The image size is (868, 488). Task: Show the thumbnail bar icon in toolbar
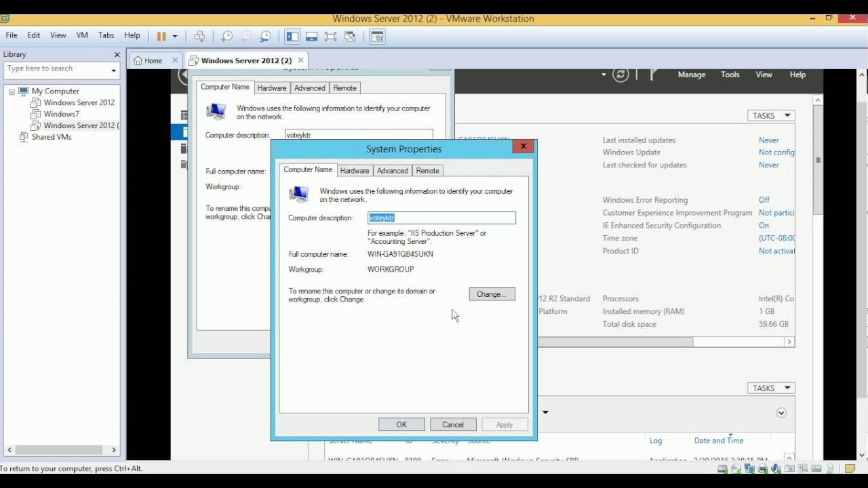tap(312, 36)
